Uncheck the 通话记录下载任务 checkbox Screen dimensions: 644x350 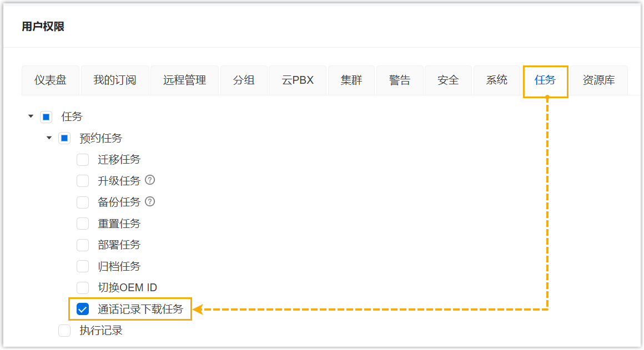83,309
